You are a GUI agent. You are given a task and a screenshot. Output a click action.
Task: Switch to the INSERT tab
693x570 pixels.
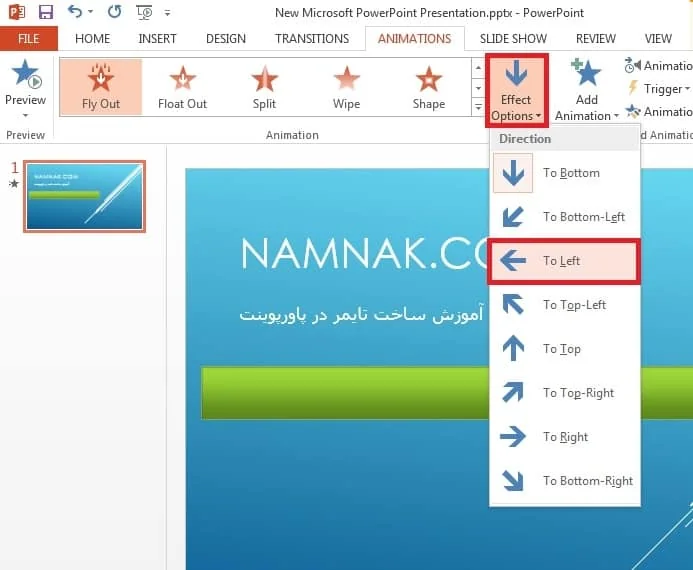(x=157, y=39)
